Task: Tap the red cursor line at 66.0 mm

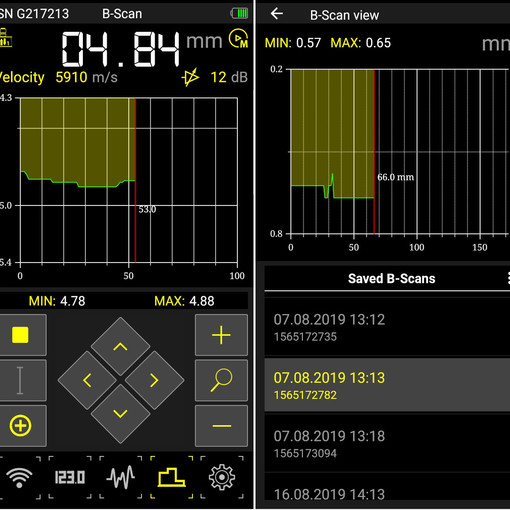Action: [374, 152]
